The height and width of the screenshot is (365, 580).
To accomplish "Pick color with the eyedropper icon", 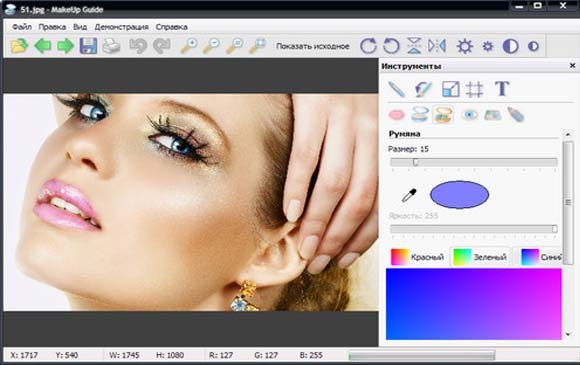I will [x=409, y=195].
